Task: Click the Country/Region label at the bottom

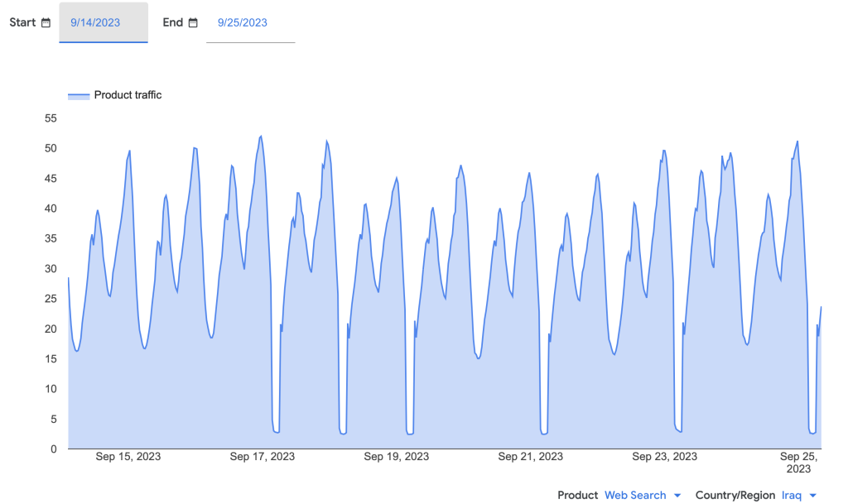Action: click(x=735, y=495)
